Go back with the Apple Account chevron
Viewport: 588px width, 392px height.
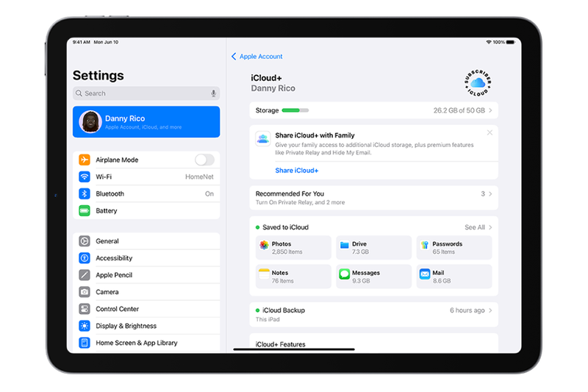[x=234, y=57]
